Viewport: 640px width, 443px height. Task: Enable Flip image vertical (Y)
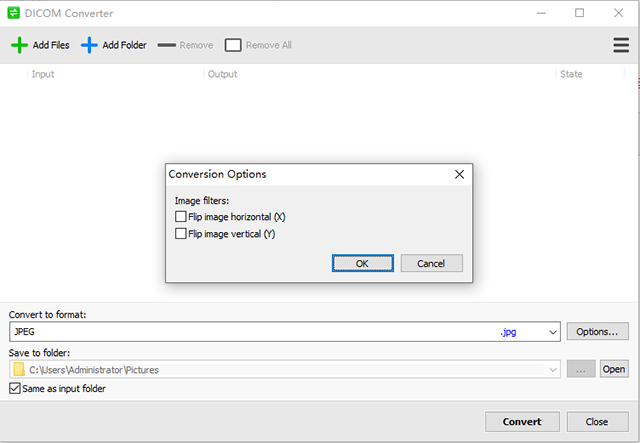(x=181, y=234)
